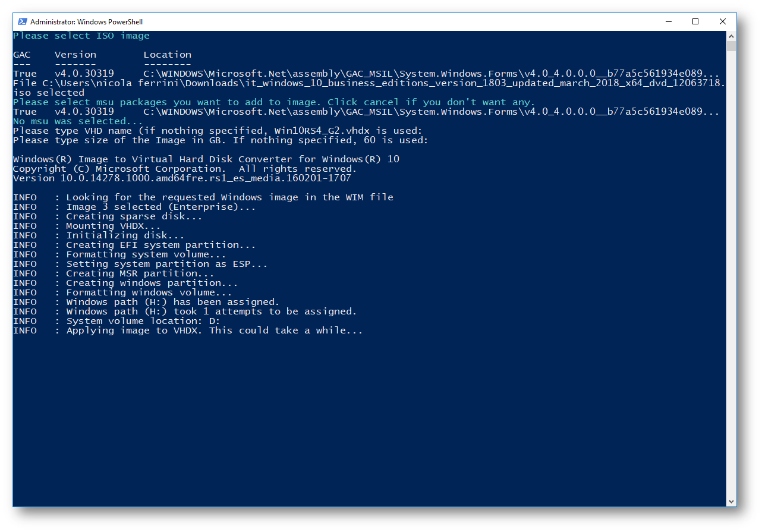Click the 'Administrator: Windows PowerShell' title text
The width and height of the screenshot is (762, 532).
[87, 22]
